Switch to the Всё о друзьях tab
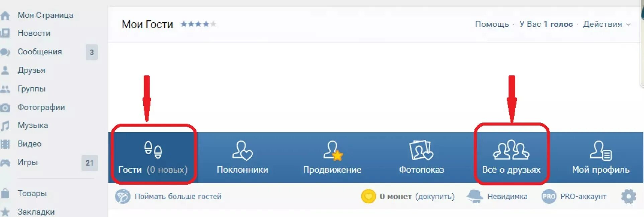The image size is (644, 217). tap(511, 158)
